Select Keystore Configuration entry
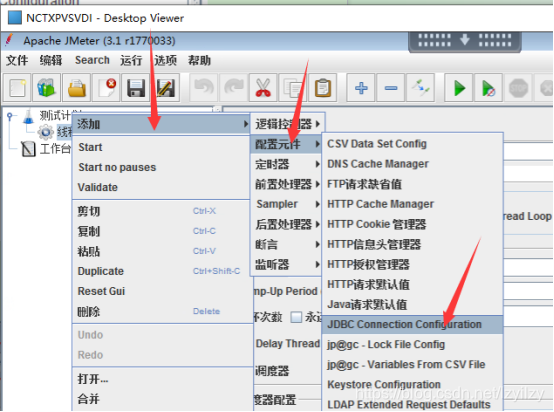Image resolution: width=554 pixels, height=412 pixels. [x=412, y=384]
